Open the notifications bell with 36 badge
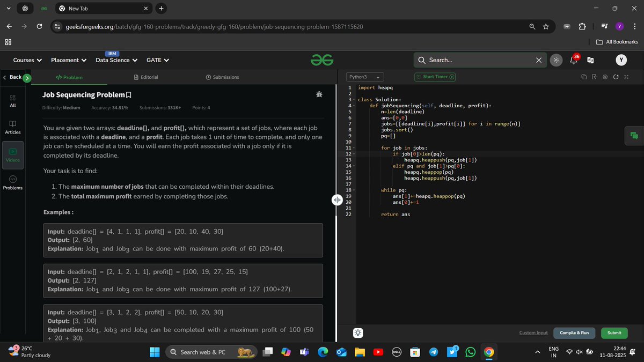 pos(573,60)
